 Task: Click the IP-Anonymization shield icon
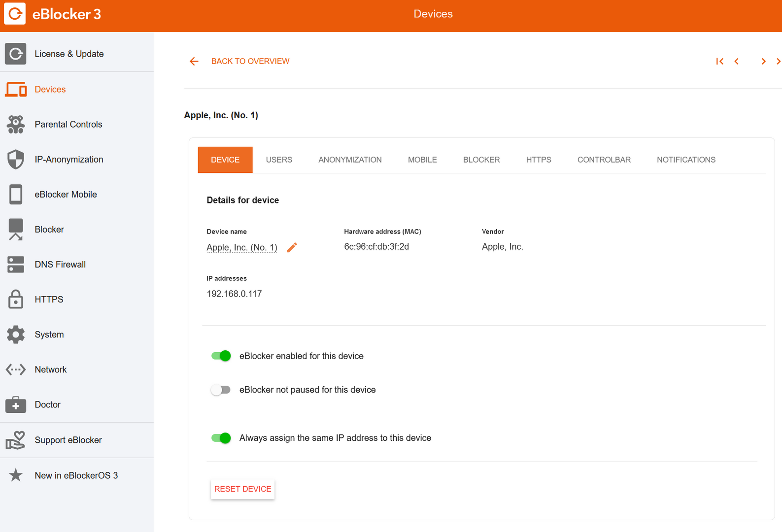pos(16,159)
